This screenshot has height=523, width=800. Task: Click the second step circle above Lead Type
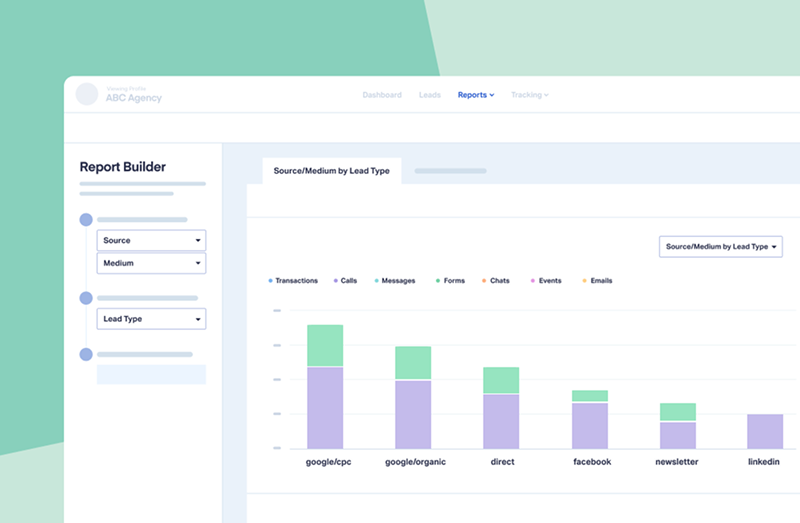point(86,298)
